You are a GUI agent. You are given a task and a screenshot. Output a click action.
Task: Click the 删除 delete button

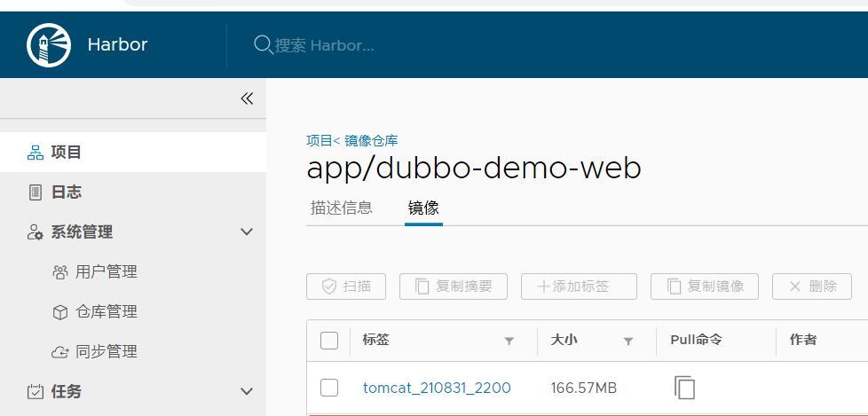pyautogui.click(x=812, y=286)
